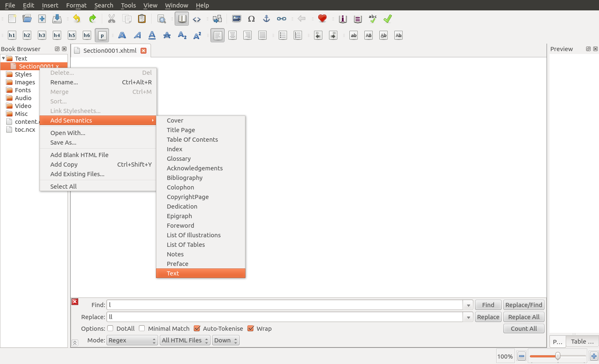Image resolution: width=599 pixels, height=364 pixels.
Task: Click the New file toolbar icon
Action: point(12,19)
